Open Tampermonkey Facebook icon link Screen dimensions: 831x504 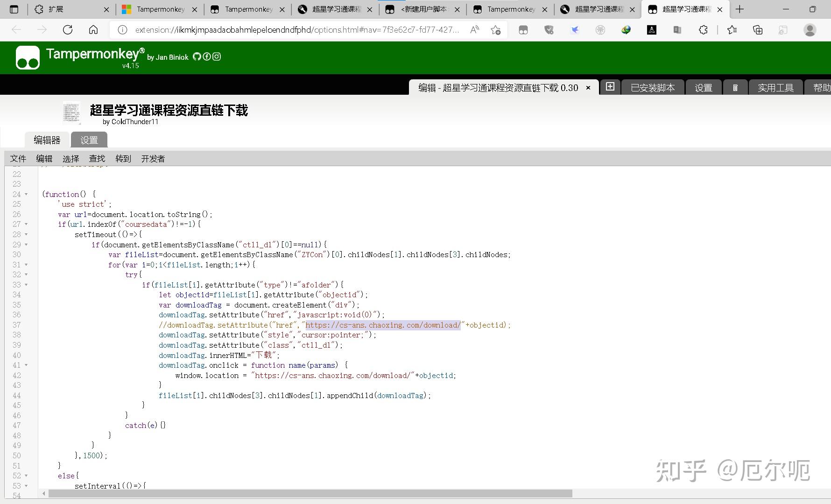[x=206, y=56]
